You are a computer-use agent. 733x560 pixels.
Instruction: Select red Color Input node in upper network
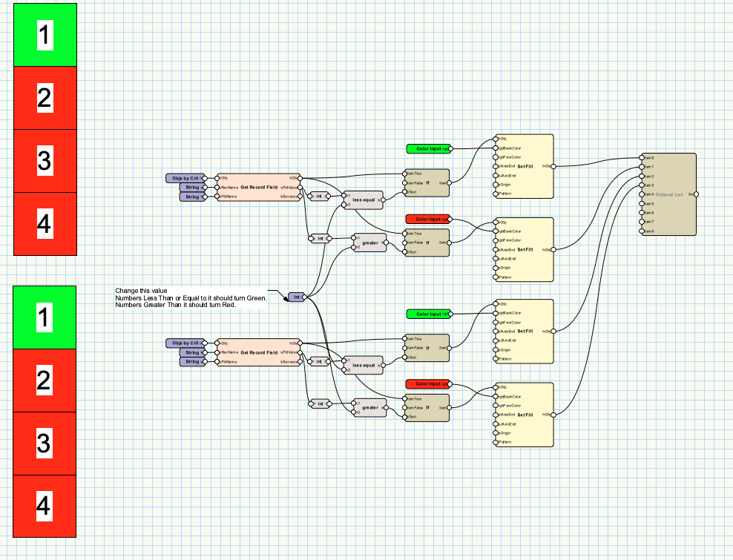(x=428, y=219)
